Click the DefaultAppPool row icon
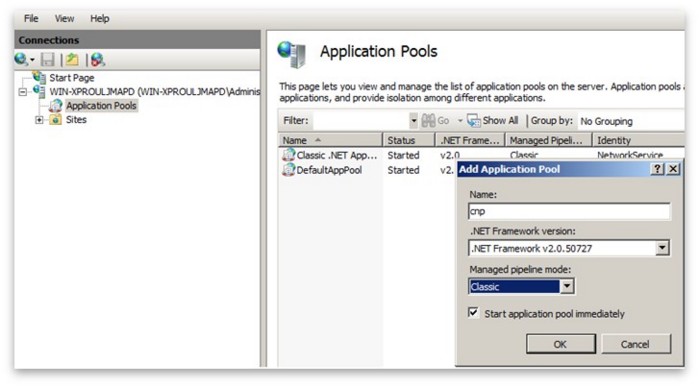The height and width of the screenshot is (387, 699). (x=288, y=169)
